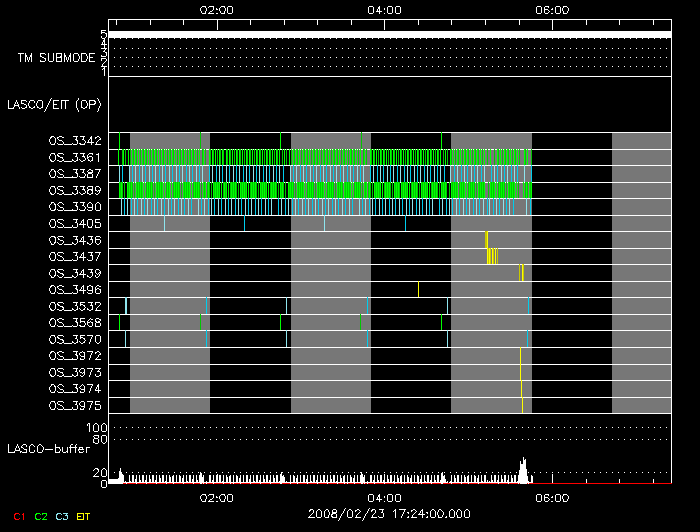Select the OS_3436 row label
This screenshot has height=532, width=700.
tap(75, 241)
